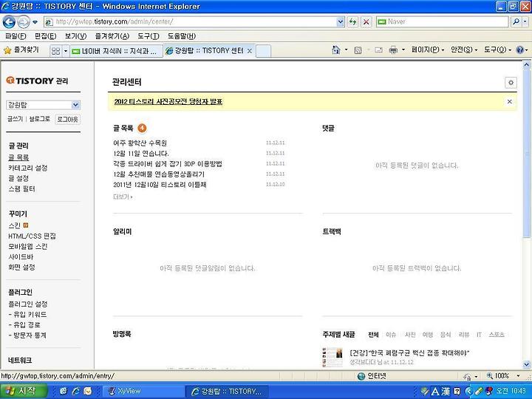Show more posts with 더보기
532x399 pixels.
pyautogui.click(x=123, y=197)
